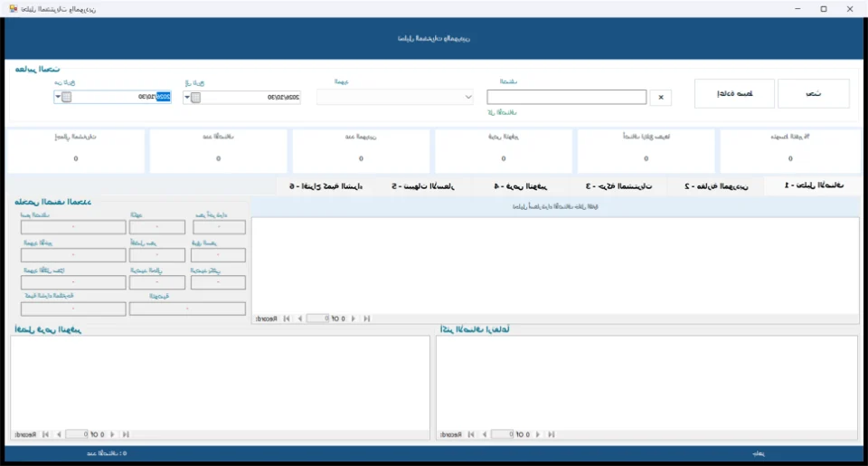Open the tab numbered 6

(325, 186)
